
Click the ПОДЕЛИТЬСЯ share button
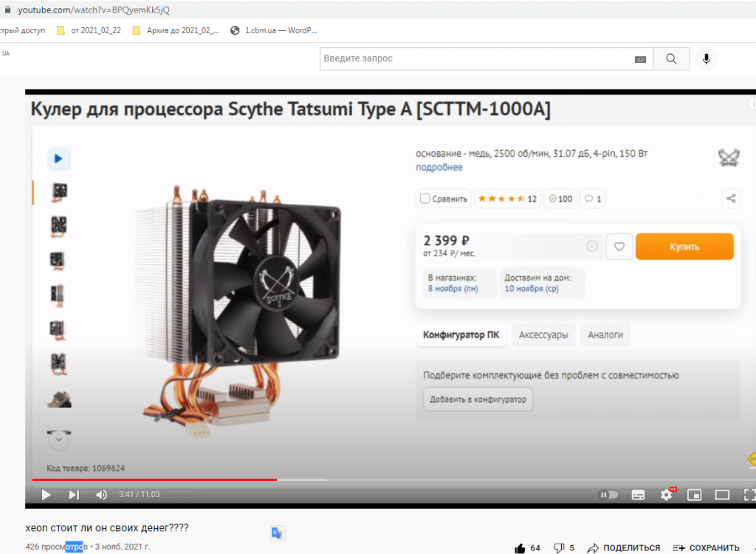[623, 548]
